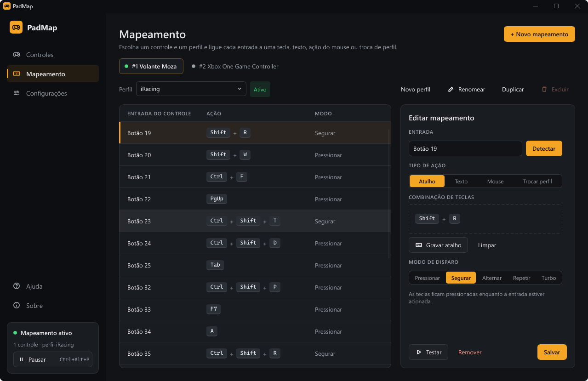Click Novo perfil
Image resolution: width=588 pixels, height=381 pixels.
(x=416, y=90)
